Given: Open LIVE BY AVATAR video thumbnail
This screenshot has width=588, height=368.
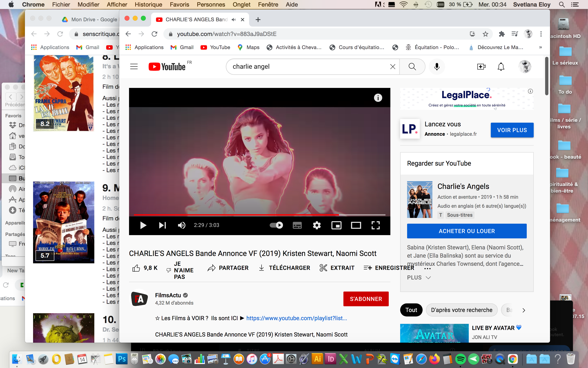Looking at the screenshot, I should pos(434,333).
